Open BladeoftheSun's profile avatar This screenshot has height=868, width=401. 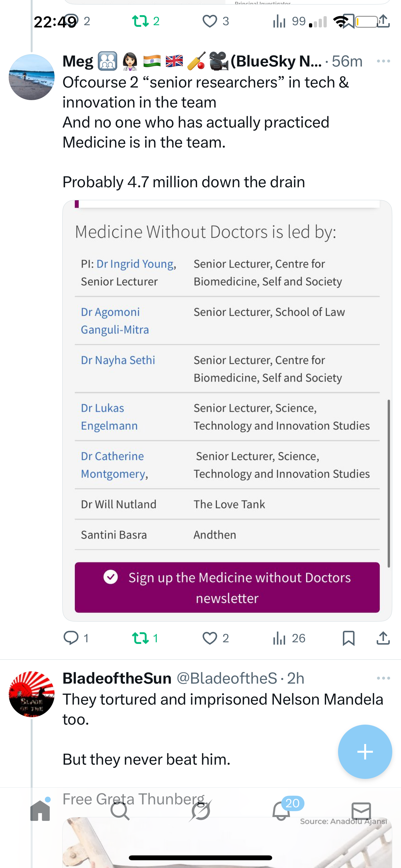click(x=32, y=694)
